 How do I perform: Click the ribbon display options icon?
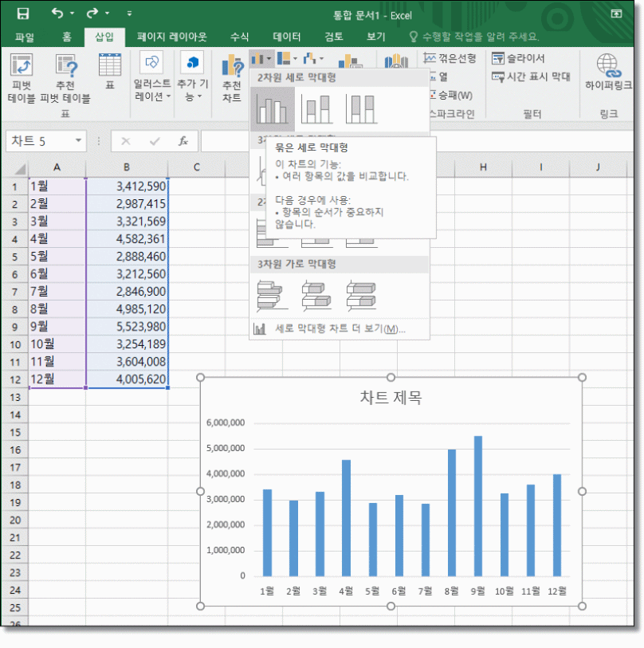[616, 14]
